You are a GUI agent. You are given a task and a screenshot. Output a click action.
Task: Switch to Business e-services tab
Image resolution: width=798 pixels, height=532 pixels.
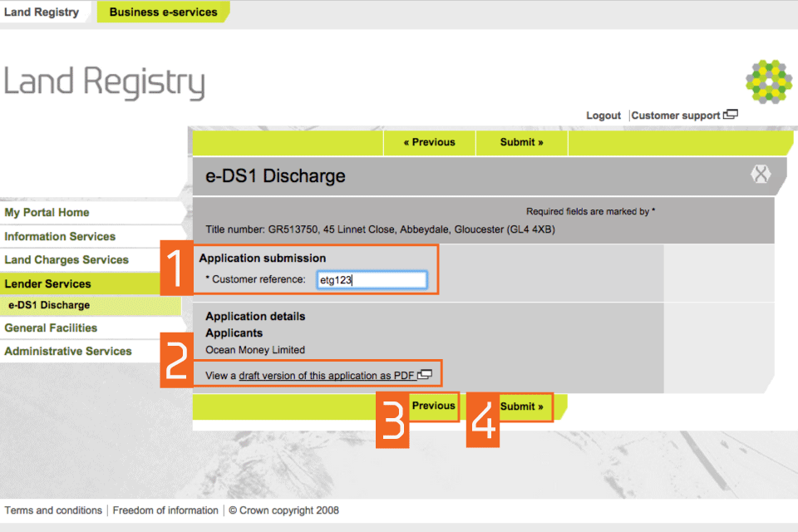164,12
